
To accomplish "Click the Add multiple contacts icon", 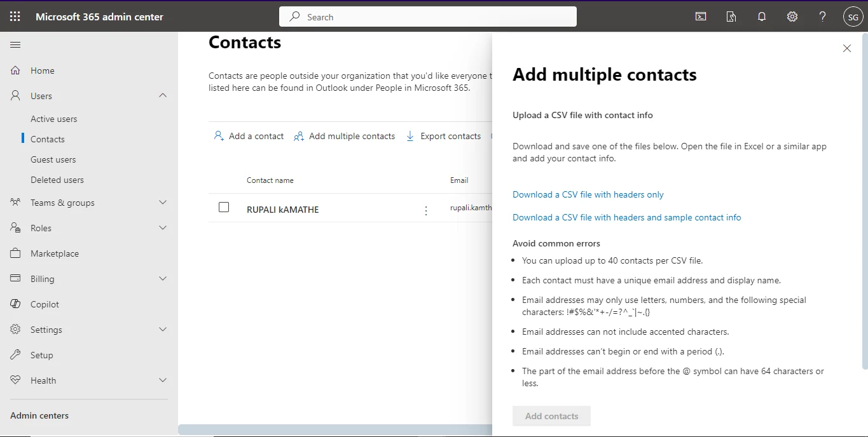I will [x=298, y=136].
